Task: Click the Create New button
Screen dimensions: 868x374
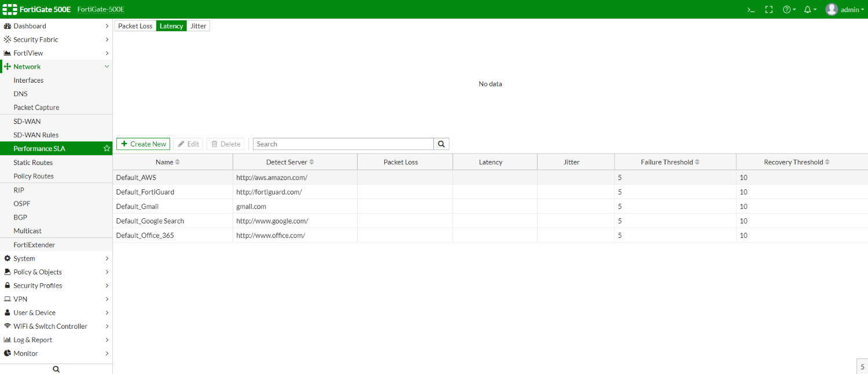Action: click(143, 144)
